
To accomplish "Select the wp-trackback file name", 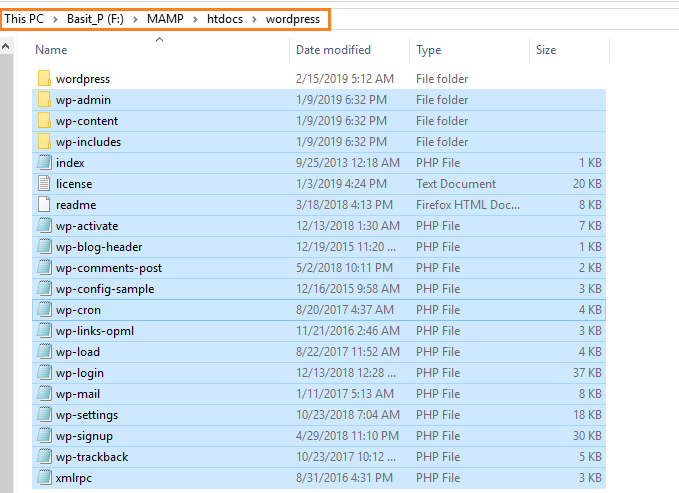I will click(92, 457).
